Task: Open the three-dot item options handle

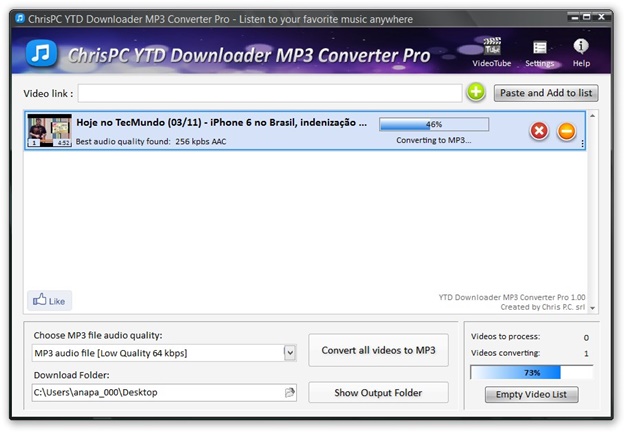Action: pyautogui.click(x=582, y=144)
